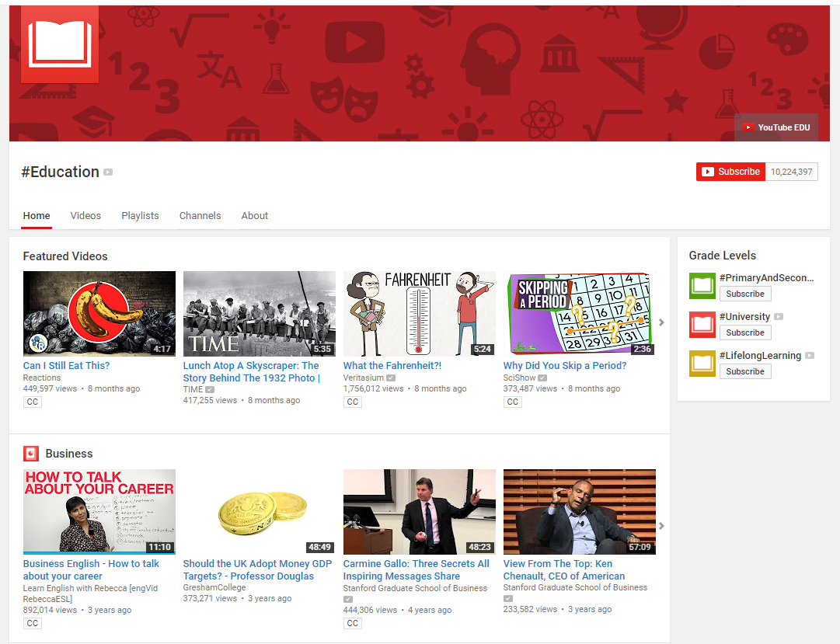Click the red #University channel icon
The image size is (840, 644).
[x=702, y=325]
